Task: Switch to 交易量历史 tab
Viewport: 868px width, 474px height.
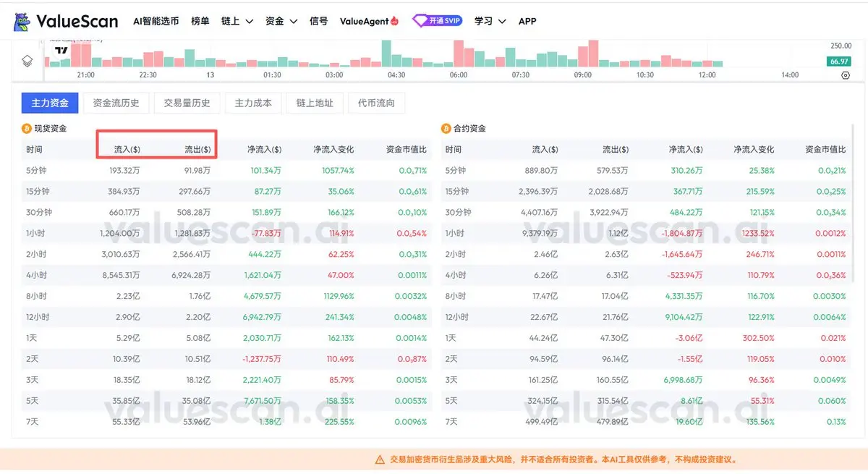Action: point(187,103)
